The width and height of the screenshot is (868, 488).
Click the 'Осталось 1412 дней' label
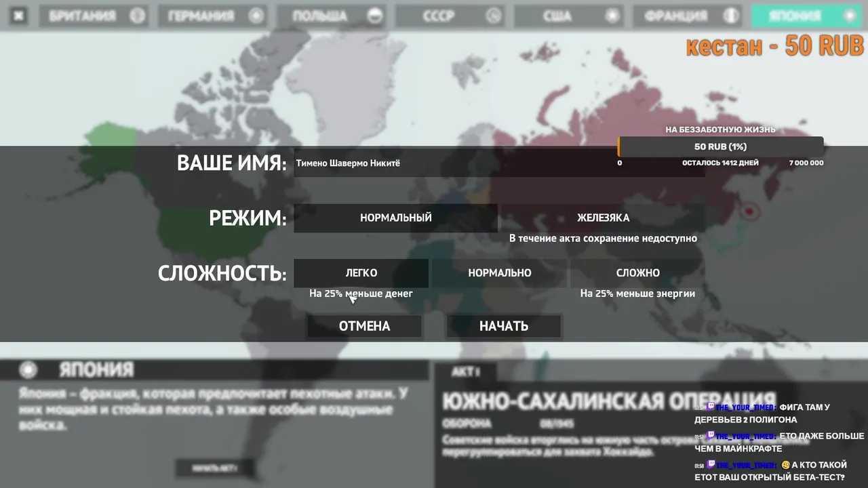tap(720, 163)
